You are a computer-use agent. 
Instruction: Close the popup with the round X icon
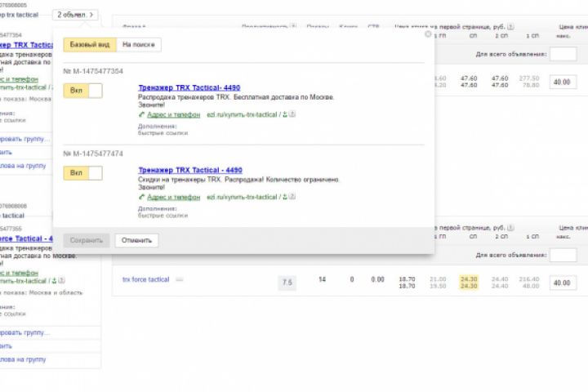428,34
